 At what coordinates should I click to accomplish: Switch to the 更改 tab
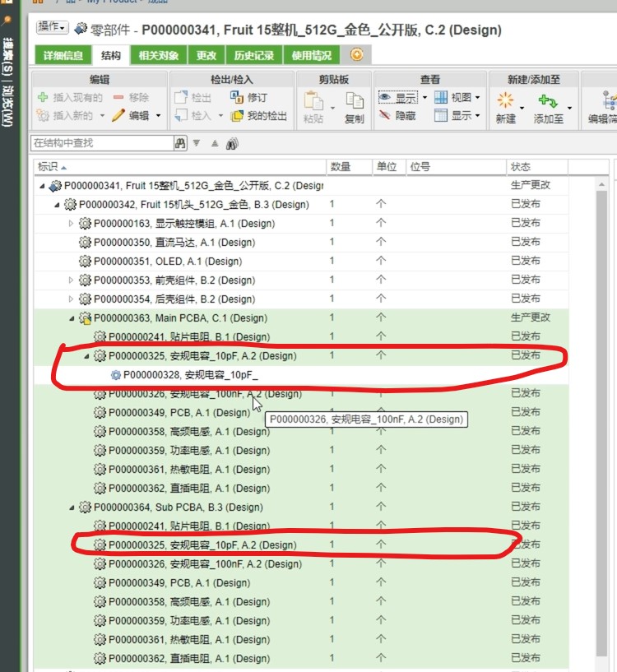pos(206,55)
